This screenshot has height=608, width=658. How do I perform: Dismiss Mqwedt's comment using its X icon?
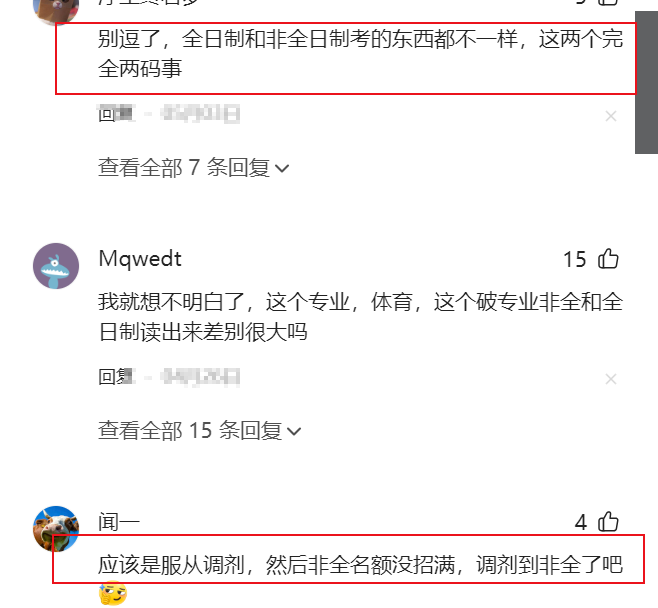[x=611, y=379]
